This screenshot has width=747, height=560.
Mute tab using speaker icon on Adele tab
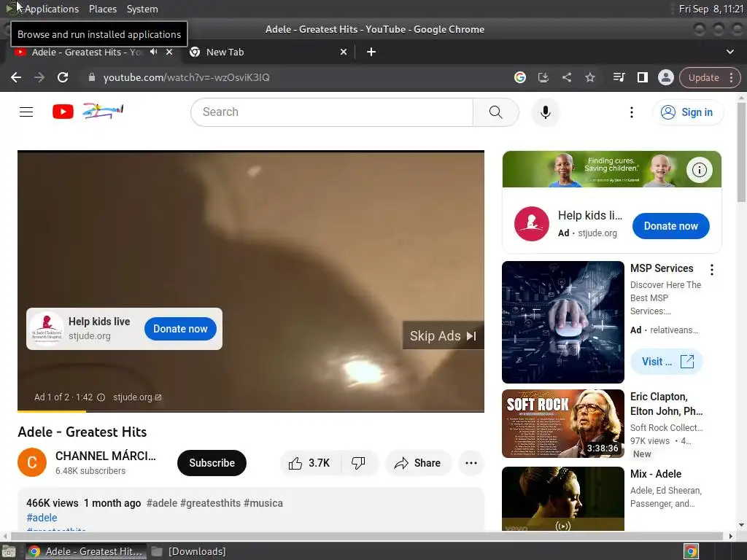coord(153,52)
